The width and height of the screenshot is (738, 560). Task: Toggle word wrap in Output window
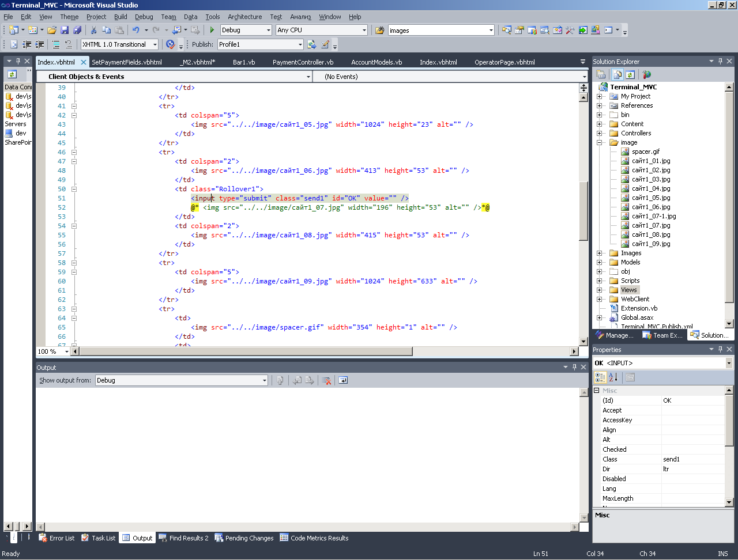[343, 380]
